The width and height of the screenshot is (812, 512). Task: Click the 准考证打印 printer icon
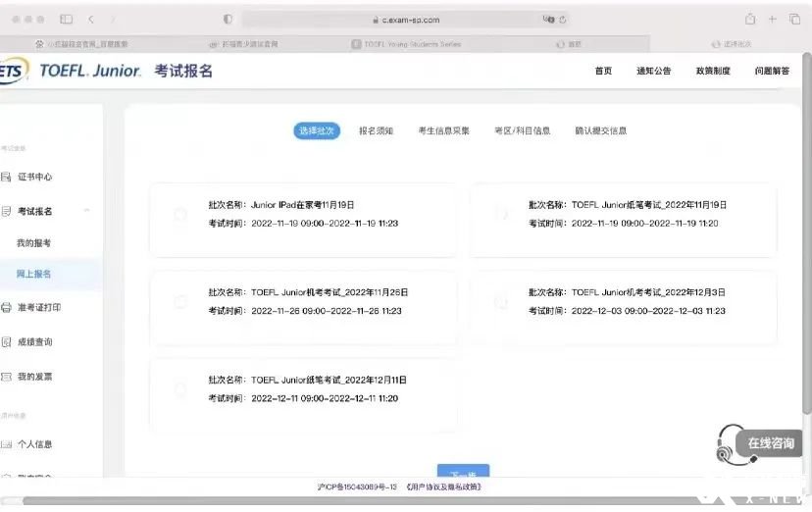click(6, 308)
